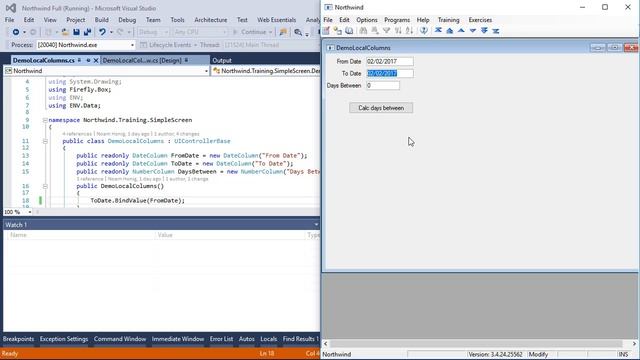This screenshot has height=360, width=640.
Task: Go to first record with top arrow icon
Action: coord(438,31)
